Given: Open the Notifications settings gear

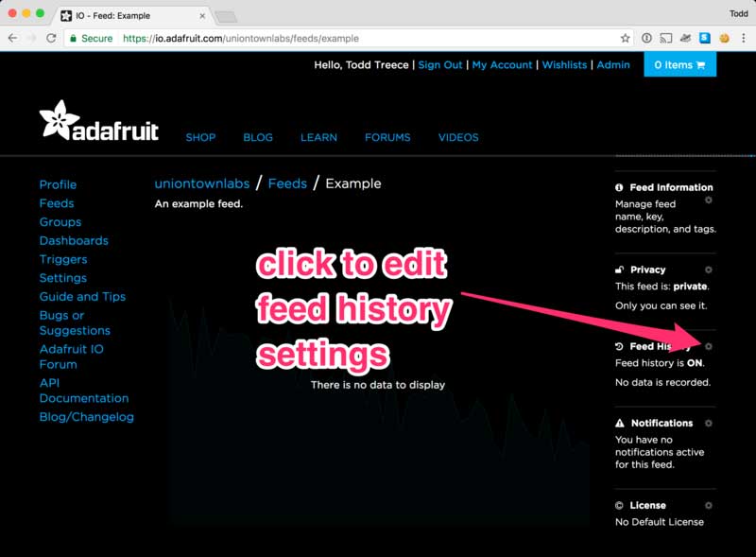Looking at the screenshot, I should coord(709,423).
